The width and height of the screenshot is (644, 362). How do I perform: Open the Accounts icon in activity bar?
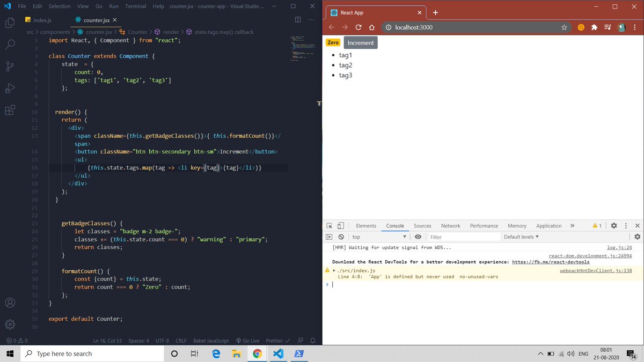[10, 302]
